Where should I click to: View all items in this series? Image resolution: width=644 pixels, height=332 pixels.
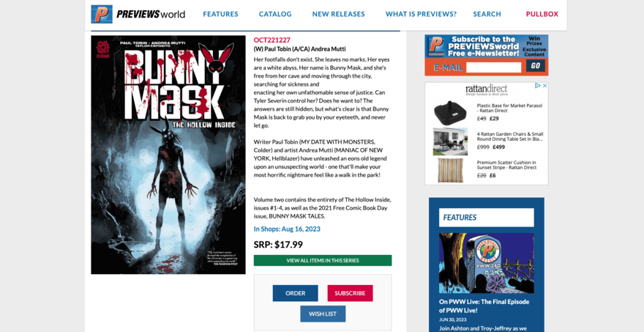(323, 260)
